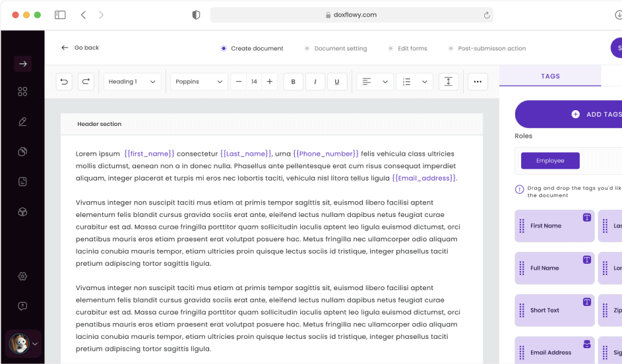Select the Short Text tag card
Image resolution: width=622 pixels, height=364 pixels.
(x=555, y=311)
